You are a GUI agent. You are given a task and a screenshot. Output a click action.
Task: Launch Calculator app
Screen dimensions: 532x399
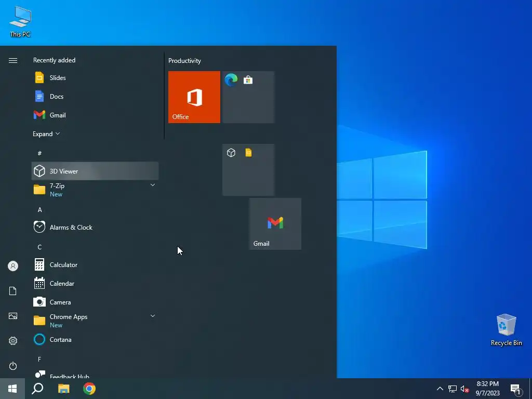pos(95,264)
